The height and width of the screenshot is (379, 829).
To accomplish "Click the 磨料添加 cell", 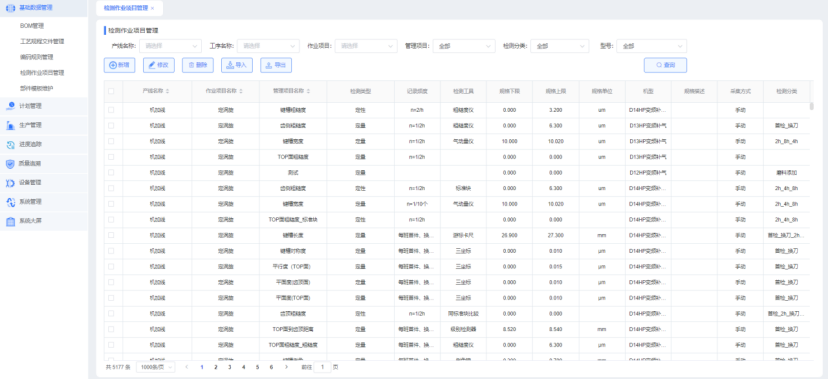I will coord(786,172).
